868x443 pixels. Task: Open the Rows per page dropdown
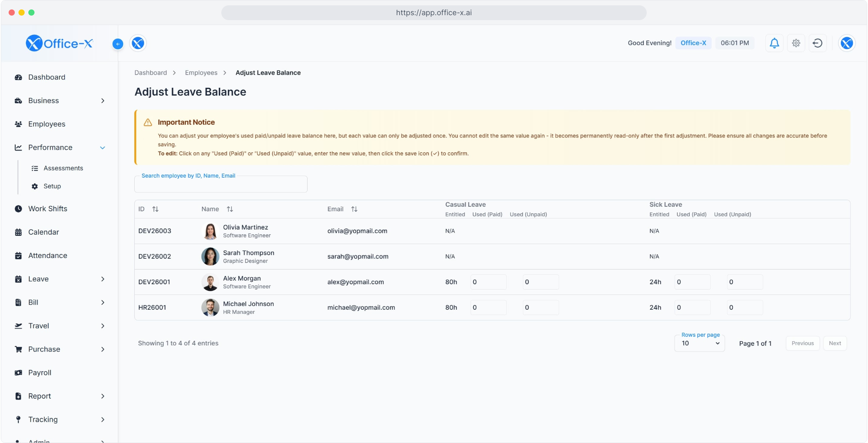pyautogui.click(x=700, y=344)
